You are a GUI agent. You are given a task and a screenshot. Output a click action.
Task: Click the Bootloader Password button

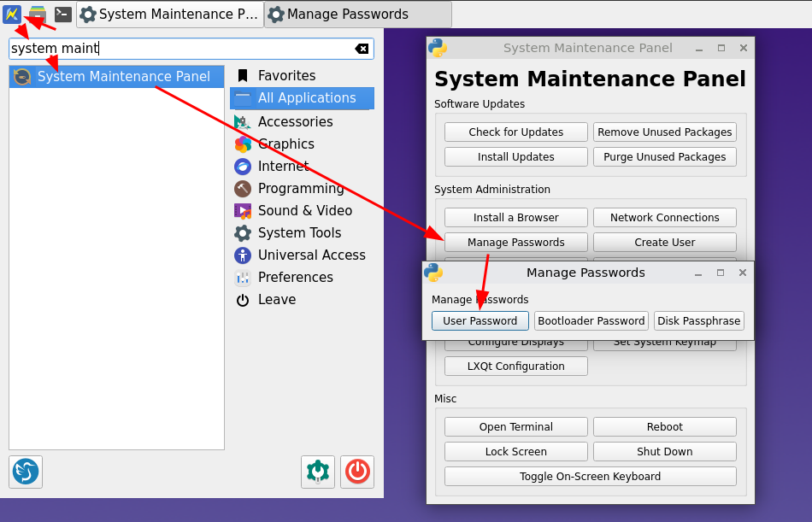591,321
